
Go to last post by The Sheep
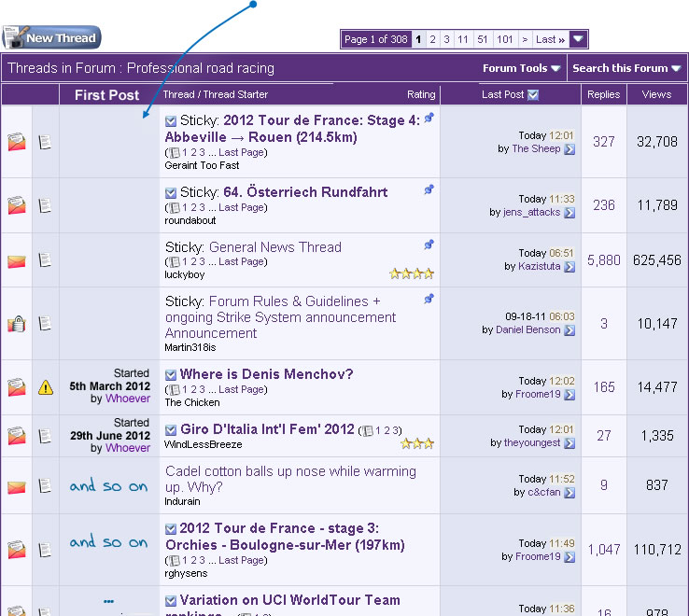tap(569, 149)
